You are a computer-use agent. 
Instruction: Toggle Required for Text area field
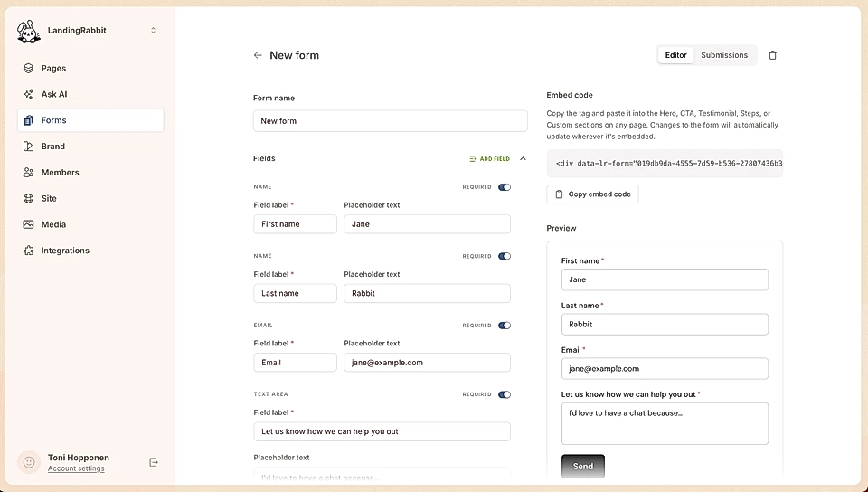505,394
